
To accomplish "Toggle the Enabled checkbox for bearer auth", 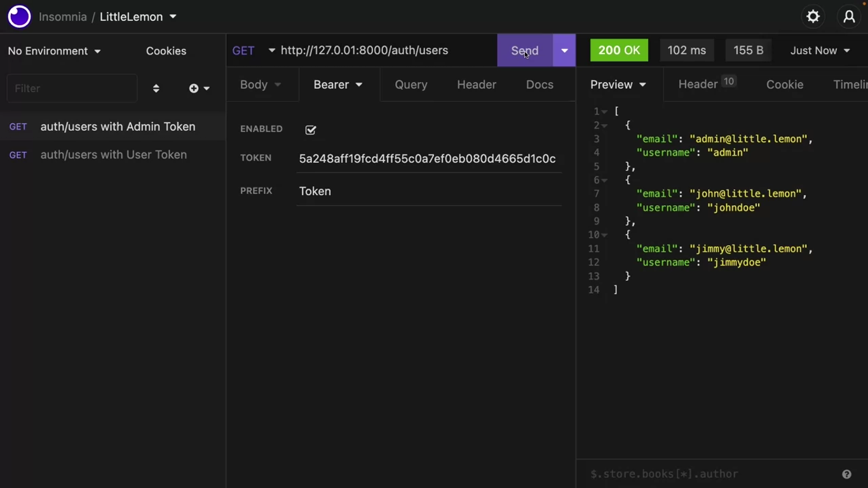I will (311, 130).
